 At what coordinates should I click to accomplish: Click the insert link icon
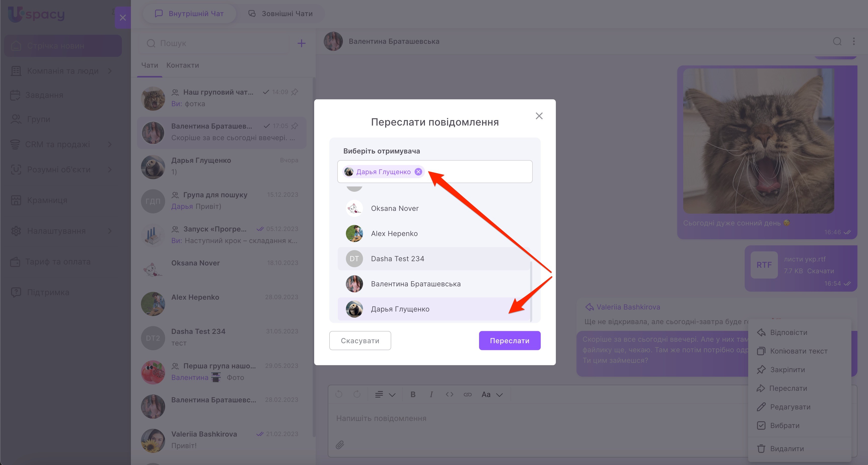pyautogui.click(x=467, y=394)
